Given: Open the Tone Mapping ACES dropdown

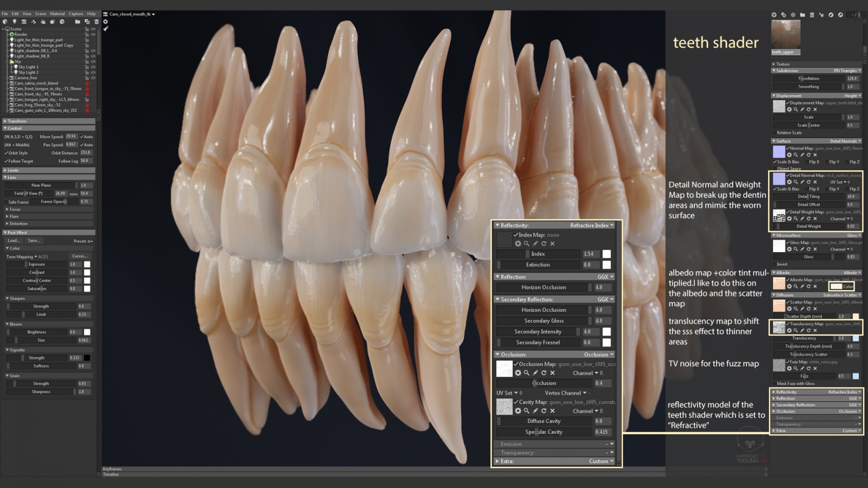Looking at the screenshot, I should [27, 256].
